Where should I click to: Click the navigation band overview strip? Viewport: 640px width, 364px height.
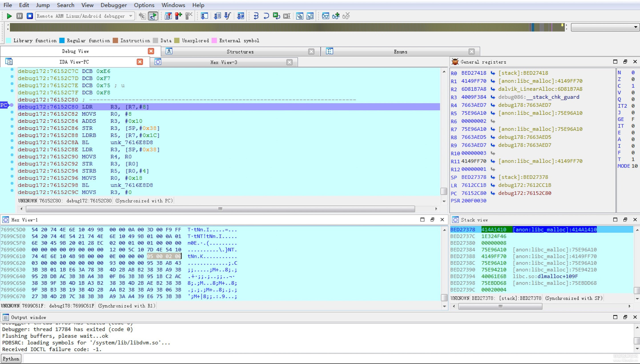click(287, 27)
